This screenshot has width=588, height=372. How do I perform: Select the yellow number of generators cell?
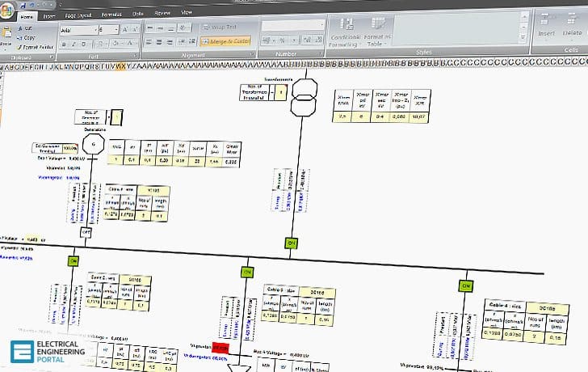click(117, 117)
